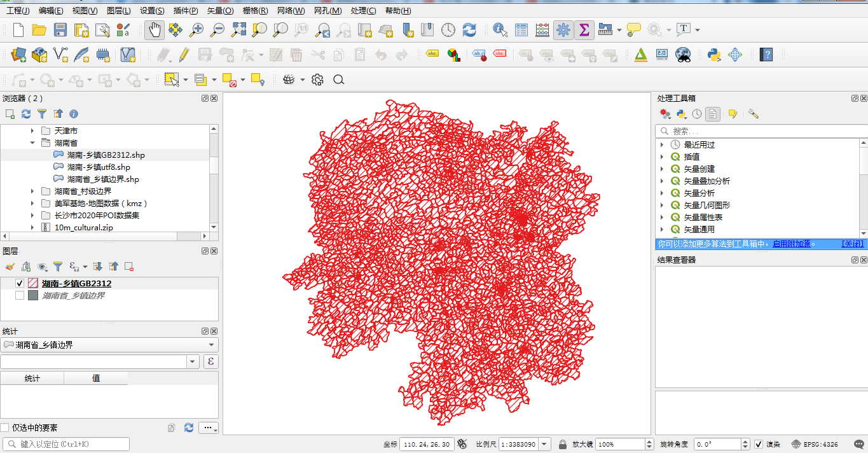Toggle the processing toolbox gear button
This screenshot has width=868, height=453.
(x=563, y=30)
